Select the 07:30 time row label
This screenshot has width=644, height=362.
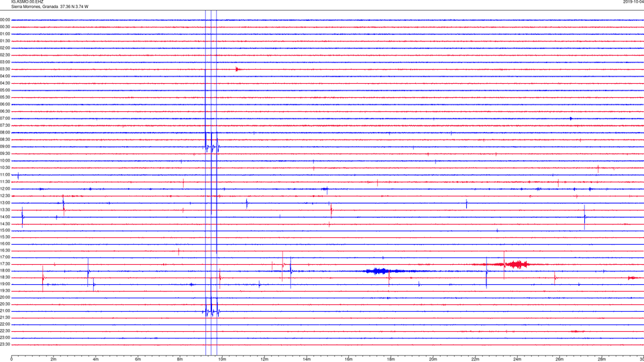(x=5, y=125)
